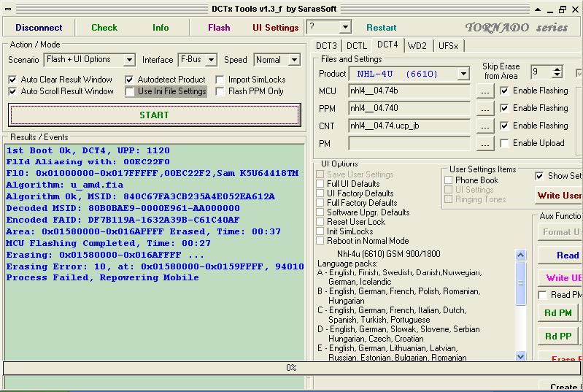Click the title bar system menu icon
Image resolution: width=583 pixels, height=392 pixels.
point(8,9)
